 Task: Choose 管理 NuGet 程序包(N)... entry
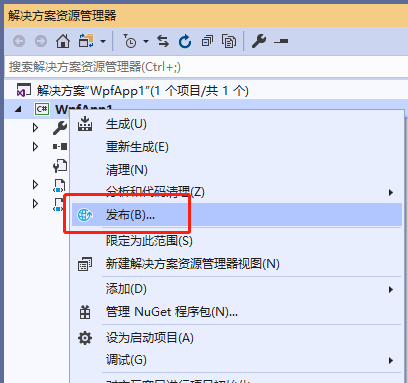237,312
